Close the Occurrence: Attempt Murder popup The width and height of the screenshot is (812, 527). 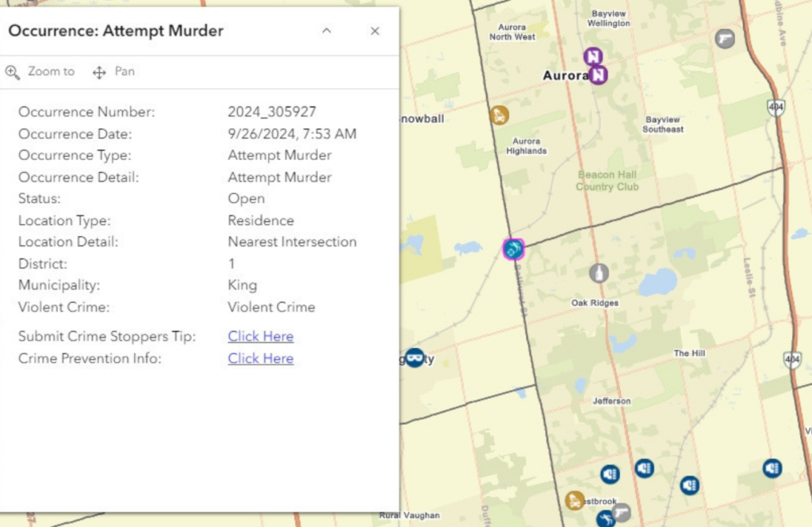(375, 31)
